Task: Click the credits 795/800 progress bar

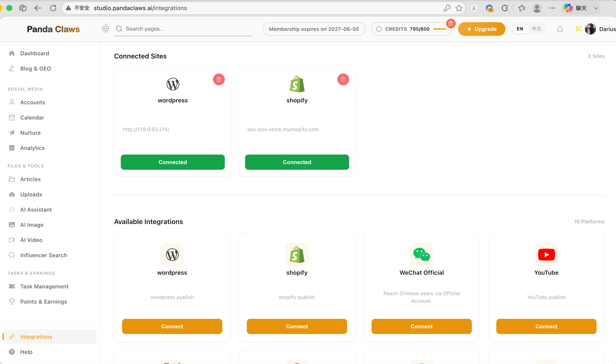Action: [x=440, y=29]
